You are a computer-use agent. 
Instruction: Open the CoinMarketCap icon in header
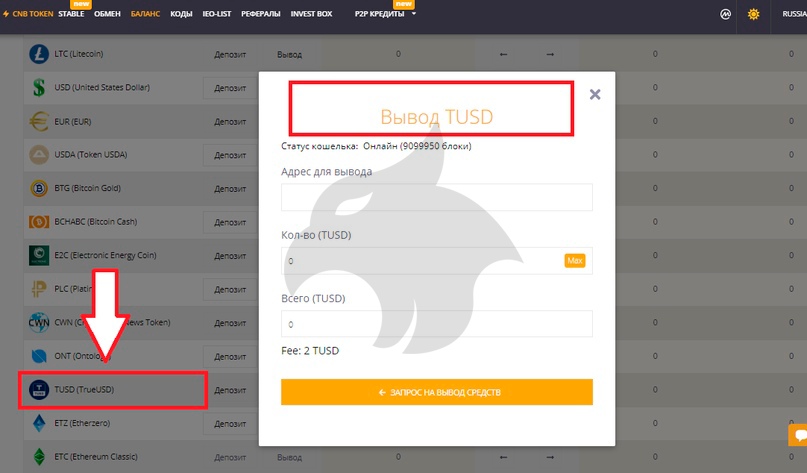[x=726, y=15]
